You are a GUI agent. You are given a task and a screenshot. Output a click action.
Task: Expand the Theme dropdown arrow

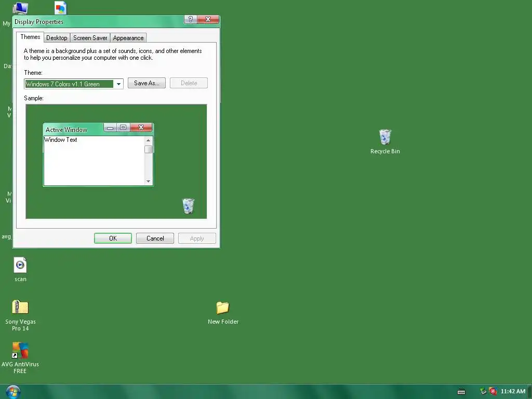118,84
